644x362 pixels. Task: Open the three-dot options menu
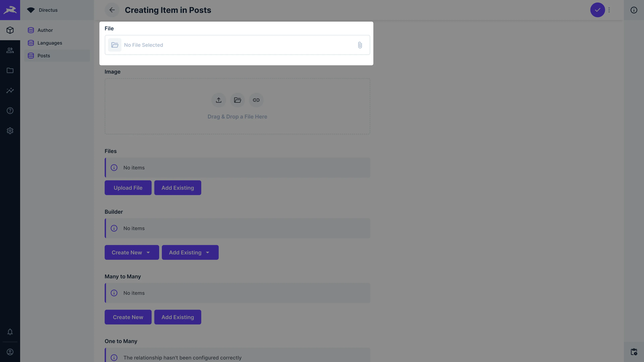(609, 10)
